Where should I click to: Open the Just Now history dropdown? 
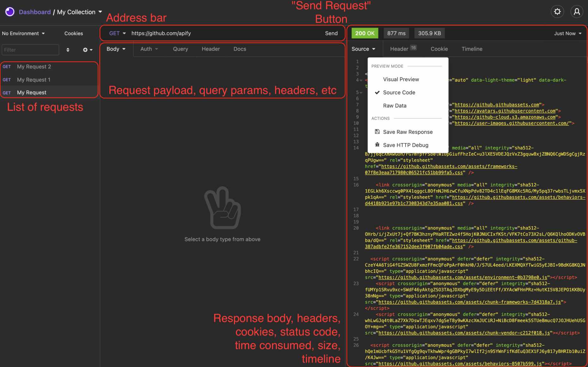(x=567, y=34)
